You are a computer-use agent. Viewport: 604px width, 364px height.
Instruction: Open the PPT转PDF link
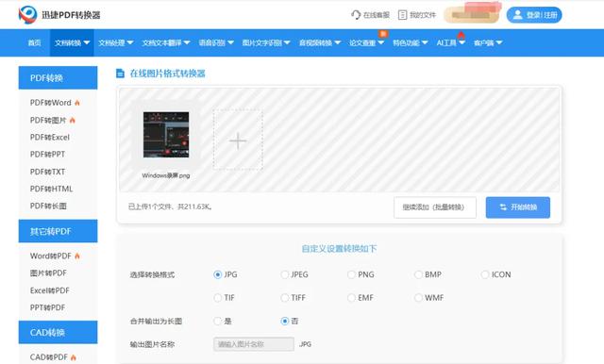47,307
